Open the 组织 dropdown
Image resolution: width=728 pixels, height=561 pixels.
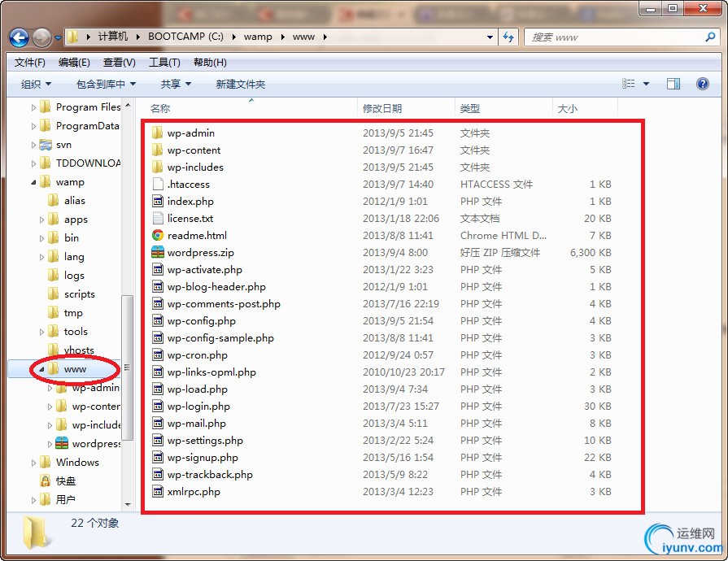(x=37, y=84)
